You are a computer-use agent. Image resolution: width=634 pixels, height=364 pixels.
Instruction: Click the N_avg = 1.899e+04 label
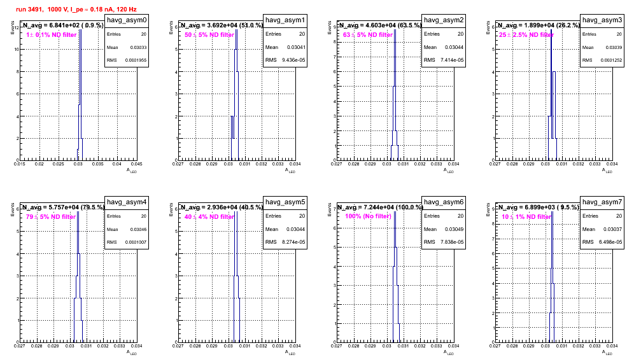point(539,25)
